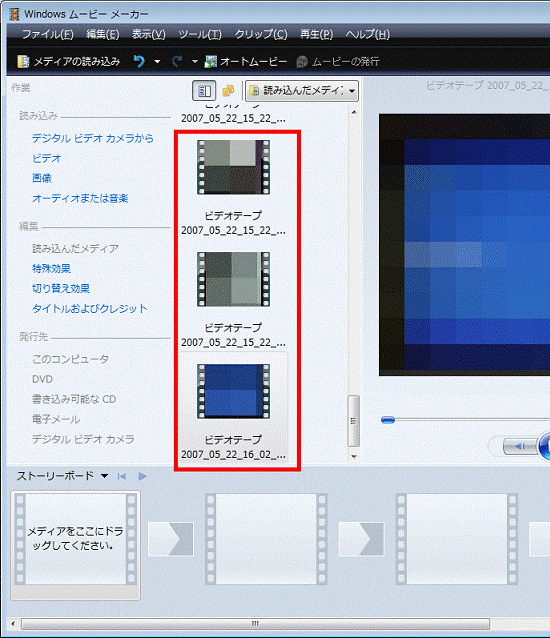550x638 pixels.
Task: Click the round play button in preview
Action: click(x=544, y=446)
